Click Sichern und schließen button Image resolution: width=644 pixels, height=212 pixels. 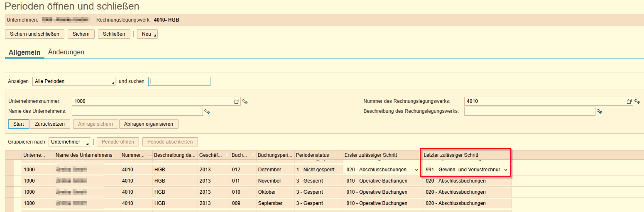34,34
